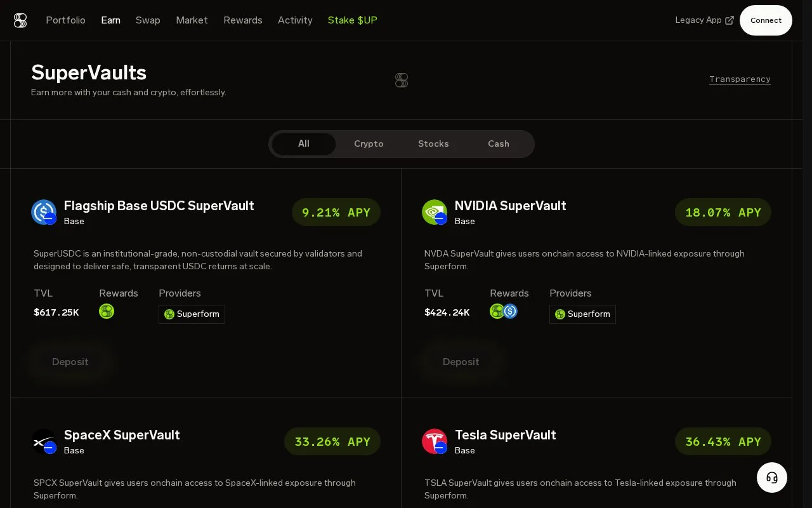The width and height of the screenshot is (812, 508).
Task: Click the 36.43% APY badge
Action: [x=723, y=441]
